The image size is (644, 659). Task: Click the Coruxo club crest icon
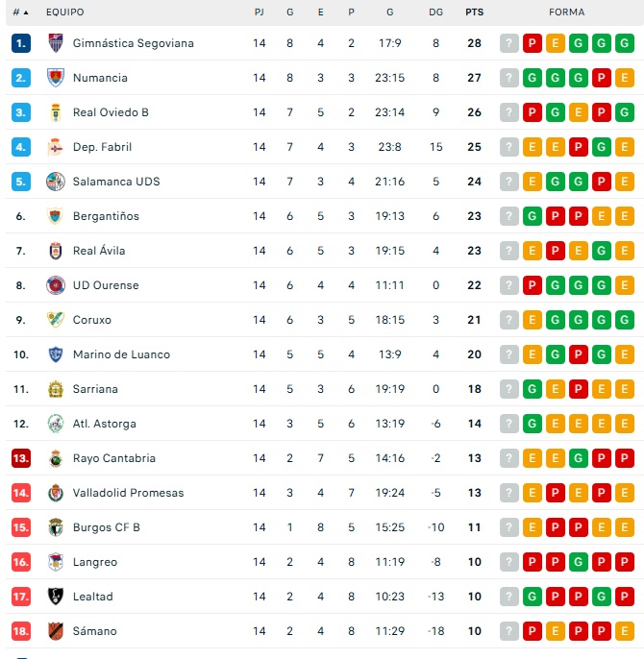55,320
